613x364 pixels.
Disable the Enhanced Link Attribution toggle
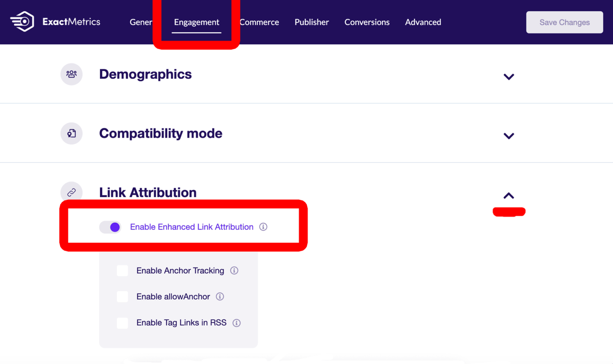[110, 227]
